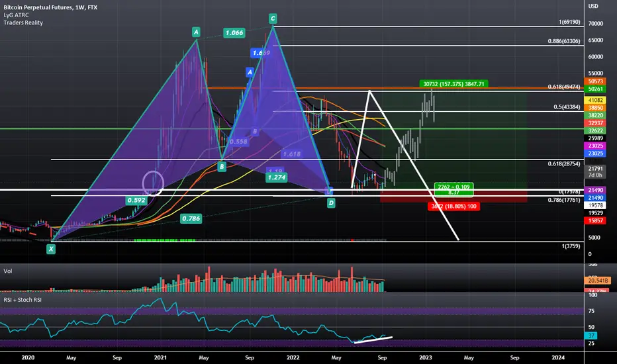Click the 55000 price scale label
This screenshot has height=364, width=617.
tap(595, 73)
